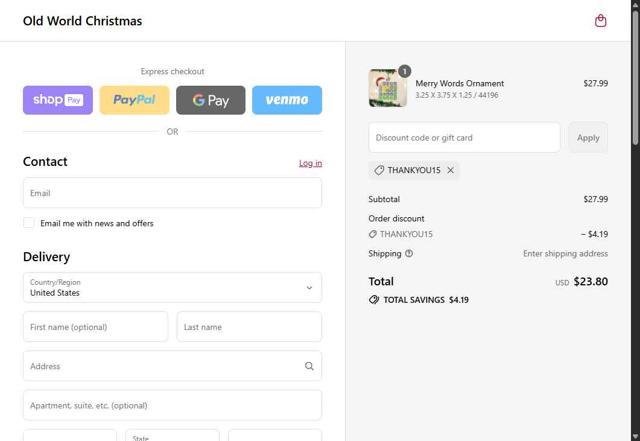640x441 pixels.
Task: Focus Discount code or gift card field
Action: point(464,138)
